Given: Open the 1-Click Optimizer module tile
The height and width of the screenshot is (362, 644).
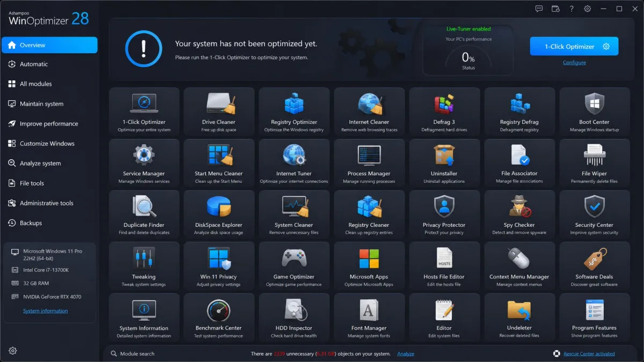Looking at the screenshot, I should pyautogui.click(x=144, y=112).
